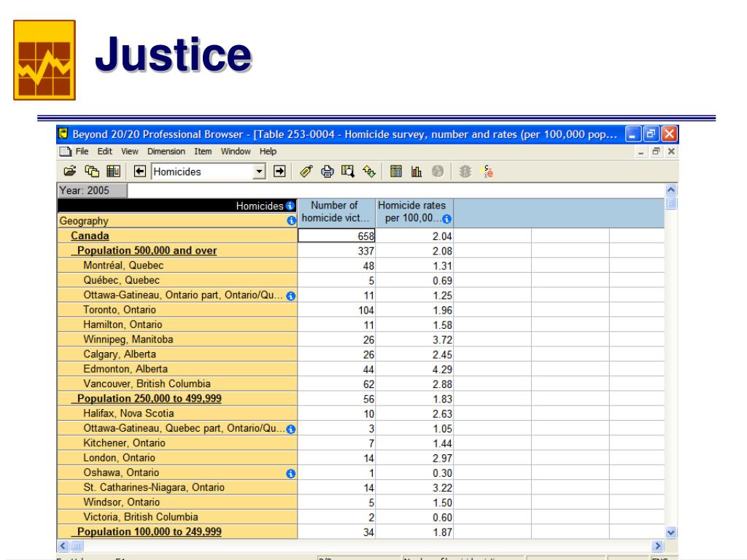
Task: Open info icon next to Geography header
Action: [x=291, y=220]
